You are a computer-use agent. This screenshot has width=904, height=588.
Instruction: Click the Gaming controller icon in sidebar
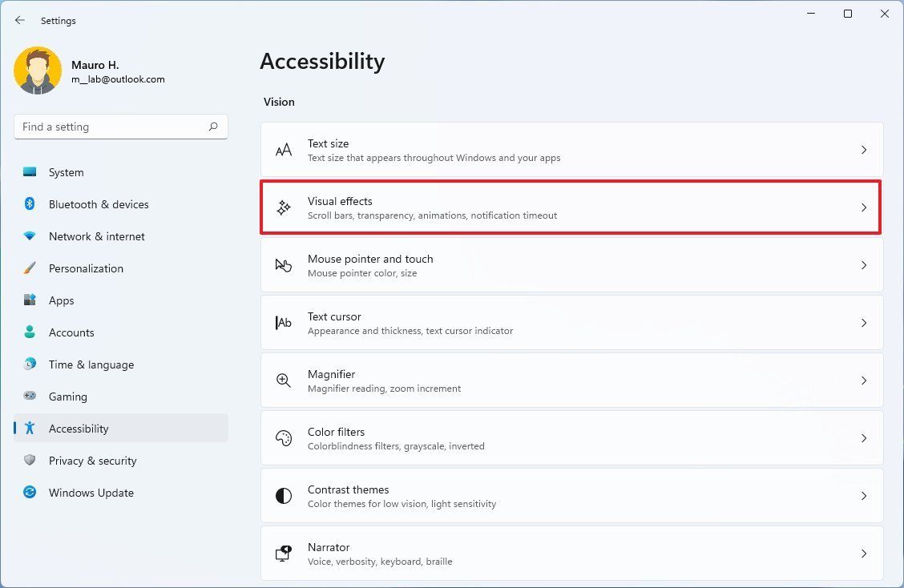tap(30, 397)
